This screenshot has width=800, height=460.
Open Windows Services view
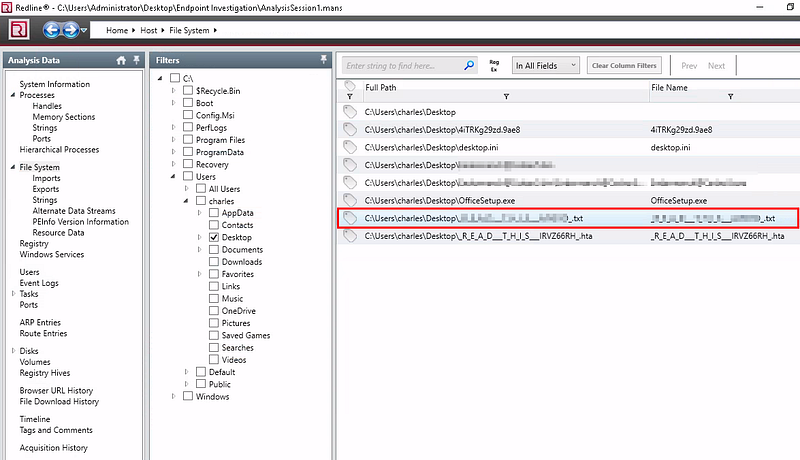pyautogui.click(x=52, y=254)
